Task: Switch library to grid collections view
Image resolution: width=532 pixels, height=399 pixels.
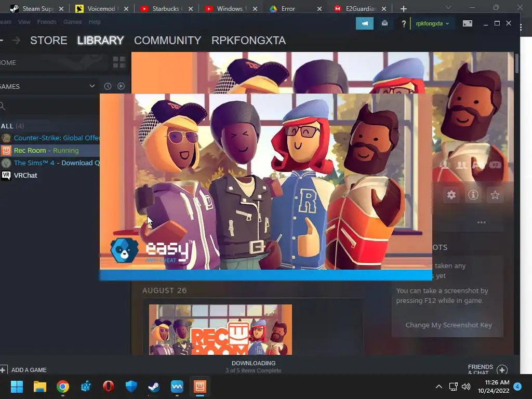Action: (x=119, y=62)
